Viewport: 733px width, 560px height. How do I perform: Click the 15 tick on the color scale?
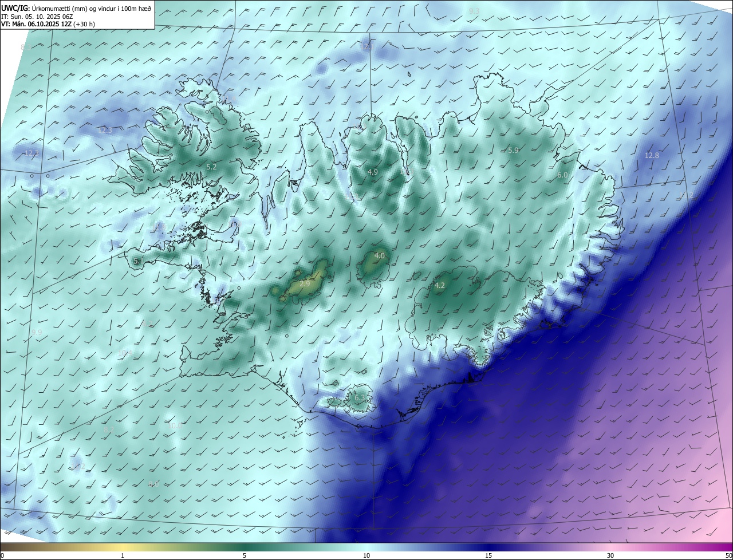[x=488, y=555]
